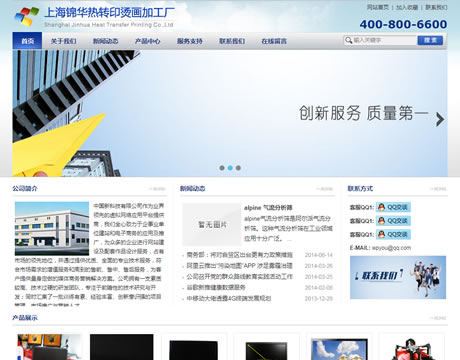The height and width of the screenshot is (360, 460).
Task: Click the topmost QQ交谈 chat button
Action: [x=393, y=207]
